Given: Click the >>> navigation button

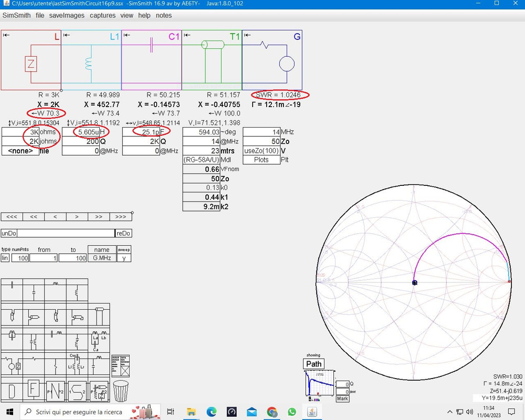Looking at the screenshot, I should coord(121,217).
